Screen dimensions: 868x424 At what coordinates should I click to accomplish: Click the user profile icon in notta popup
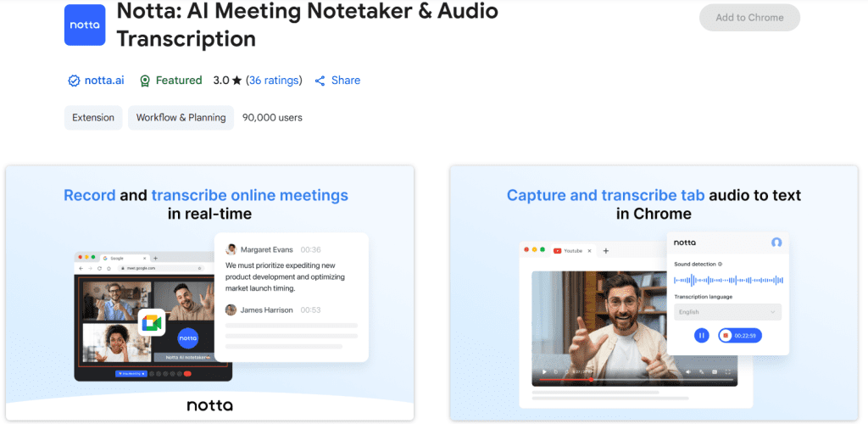click(x=776, y=243)
